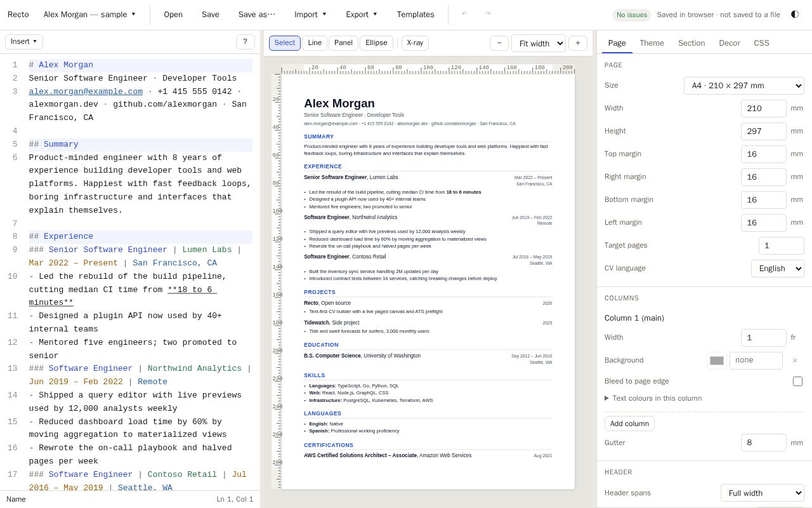Image resolution: width=812 pixels, height=508 pixels.
Task: Click the Add column button
Action: (629, 424)
